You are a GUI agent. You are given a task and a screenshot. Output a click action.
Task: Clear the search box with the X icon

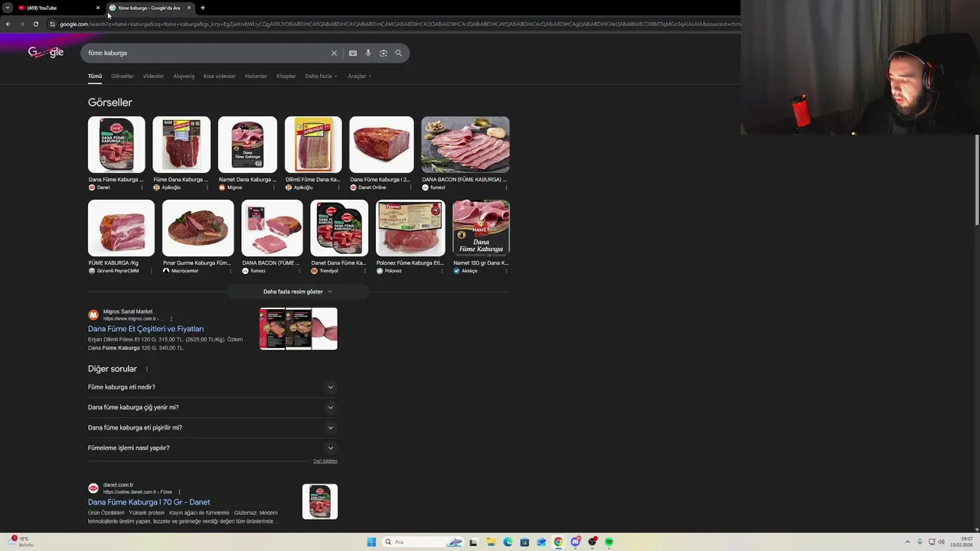click(x=334, y=53)
